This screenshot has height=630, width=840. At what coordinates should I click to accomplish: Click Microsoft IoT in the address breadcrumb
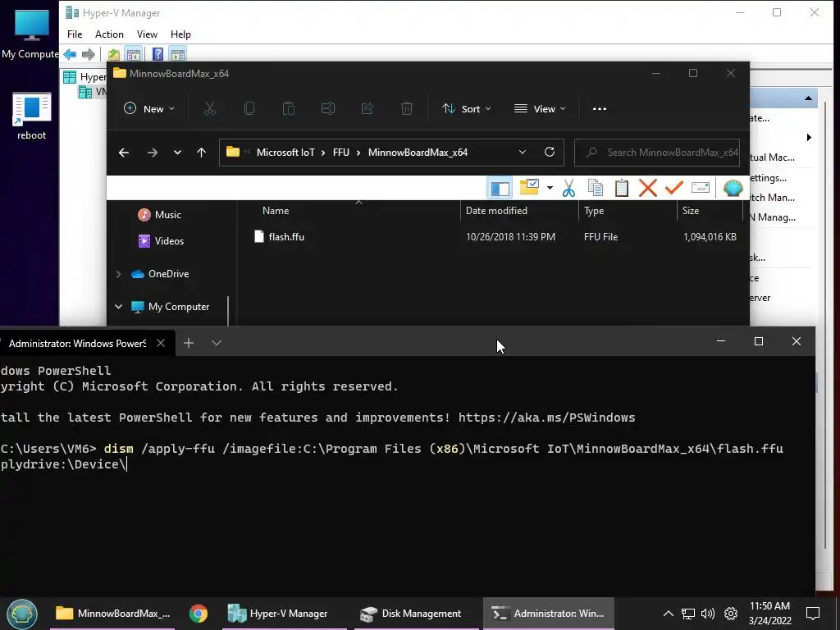(x=285, y=153)
